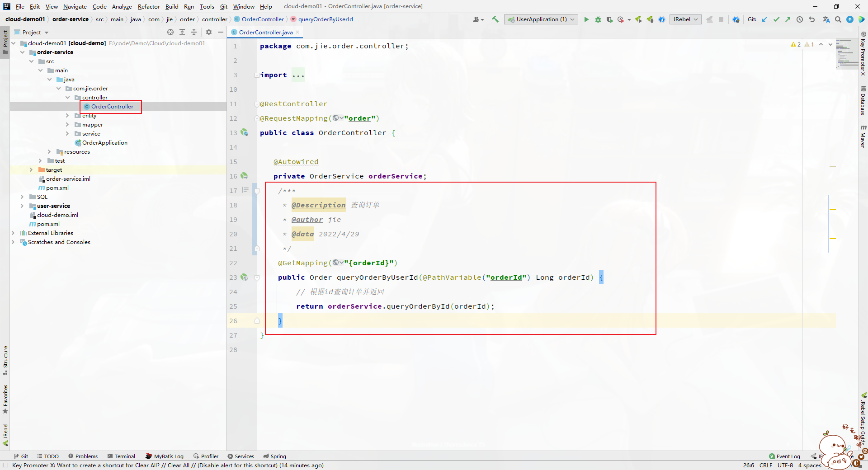868x470 pixels.
Task: Open Git history clock icon
Action: (x=800, y=19)
